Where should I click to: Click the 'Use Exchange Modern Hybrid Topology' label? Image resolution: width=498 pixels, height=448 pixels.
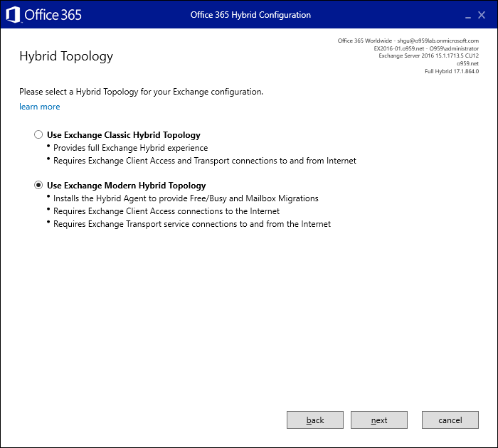[x=127, y=186]
